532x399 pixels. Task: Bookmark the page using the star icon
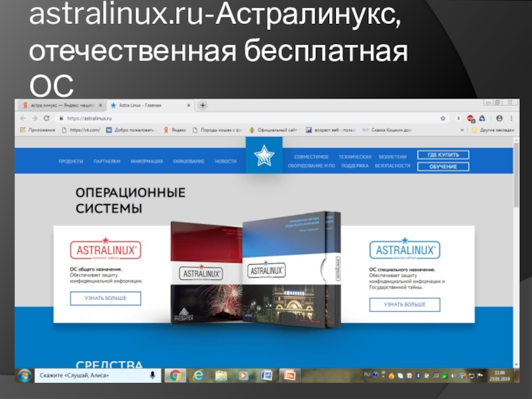tap(443, 118)
